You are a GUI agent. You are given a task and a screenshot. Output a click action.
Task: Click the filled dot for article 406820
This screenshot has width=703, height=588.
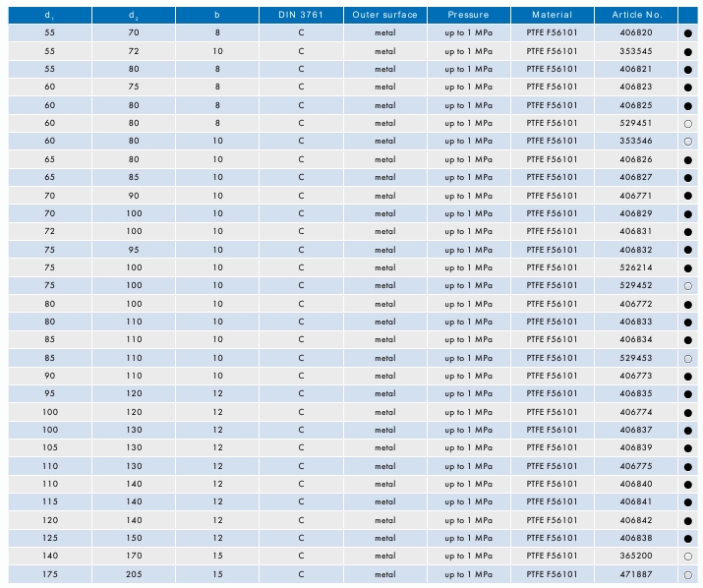point(688,33)
